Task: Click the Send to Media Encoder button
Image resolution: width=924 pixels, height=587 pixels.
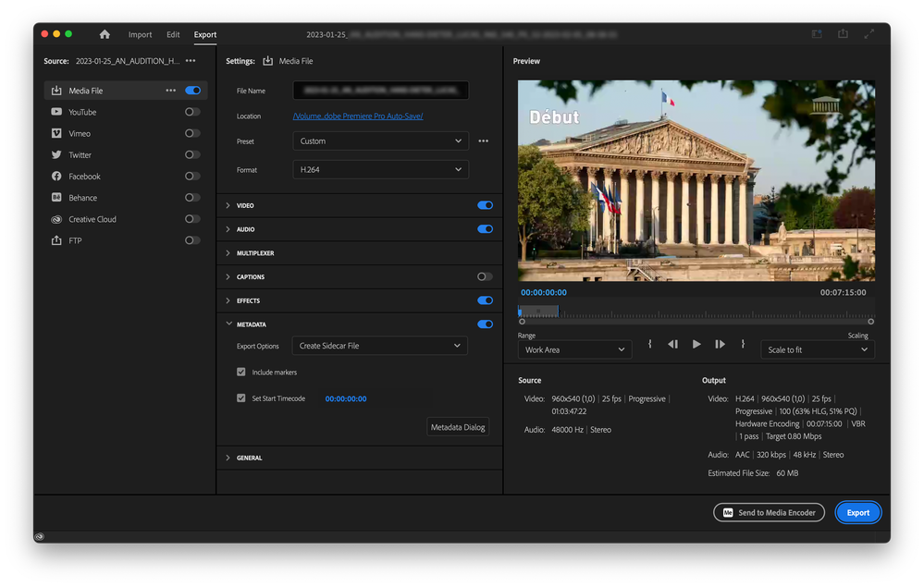Action: click(769, 512)
